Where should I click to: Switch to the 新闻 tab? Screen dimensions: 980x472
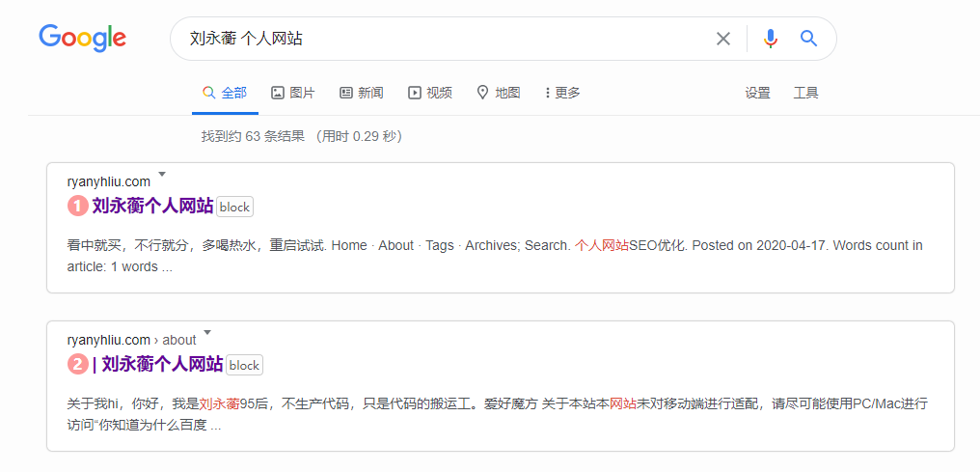tap(362, 94)
